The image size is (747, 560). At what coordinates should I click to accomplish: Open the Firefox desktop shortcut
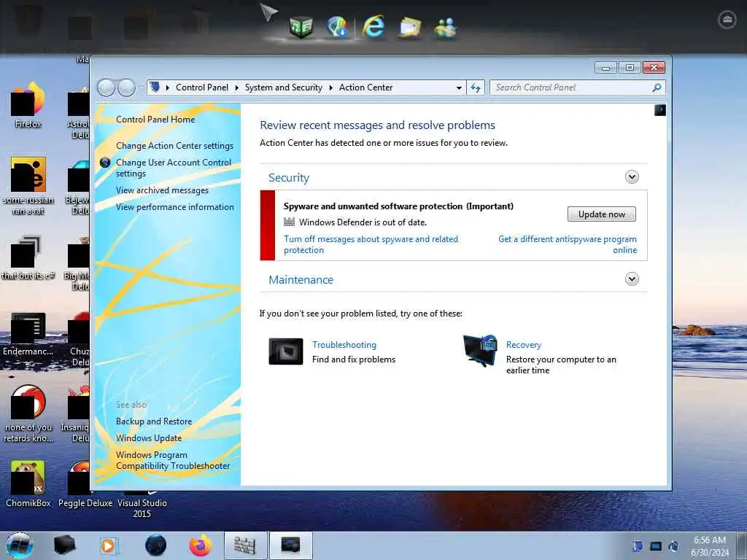point(28,105)
